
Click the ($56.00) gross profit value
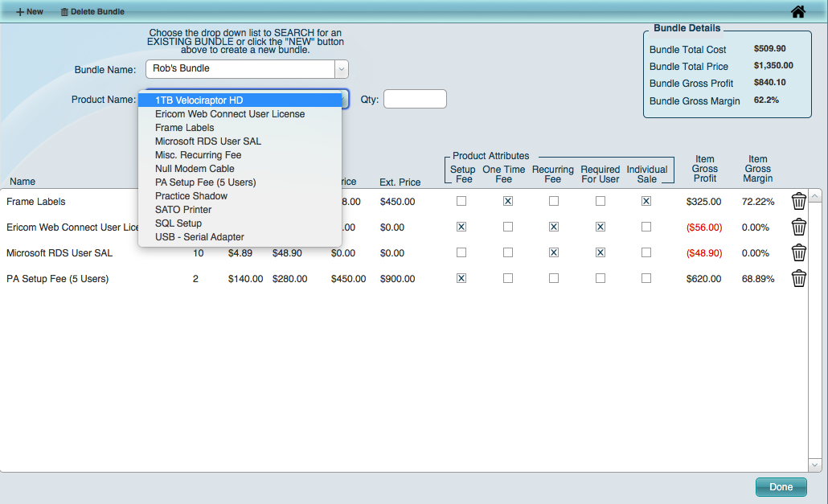coord(704,227)
